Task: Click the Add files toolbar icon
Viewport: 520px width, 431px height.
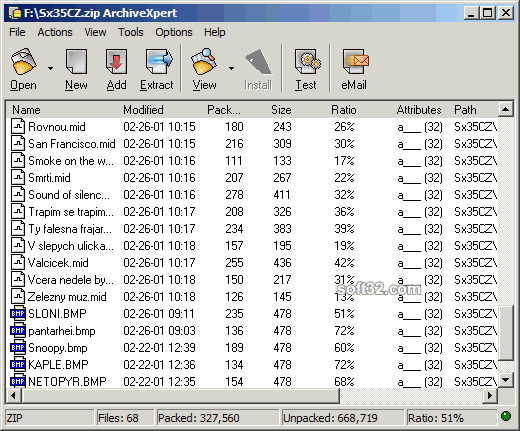Action: 116,61
